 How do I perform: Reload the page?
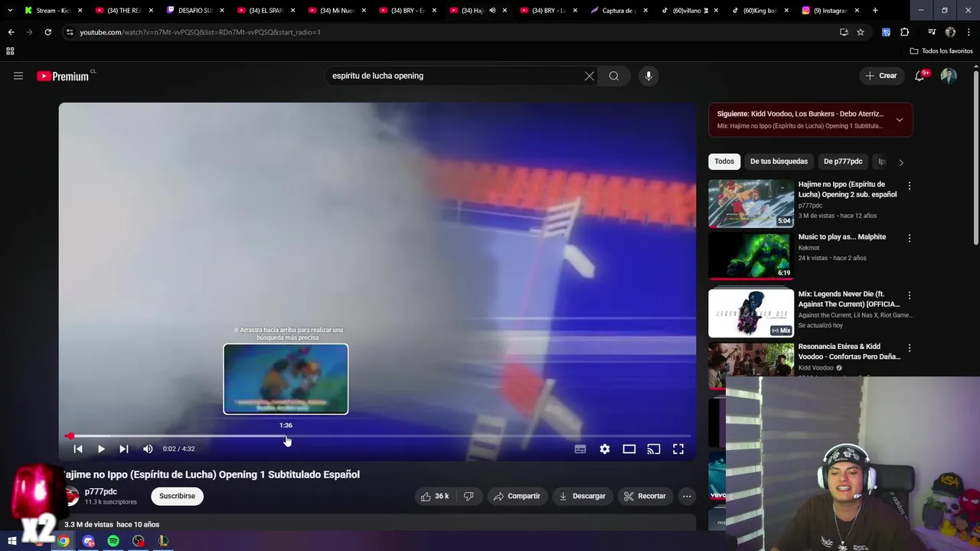(47, 32)
